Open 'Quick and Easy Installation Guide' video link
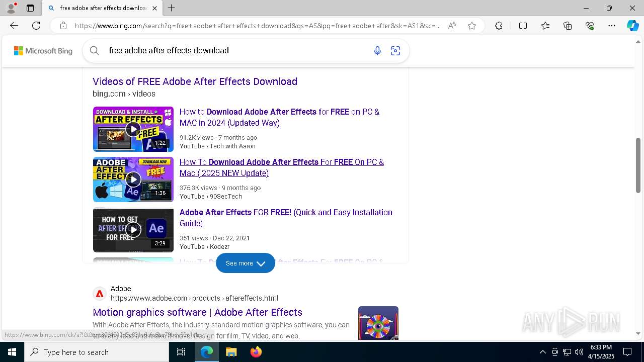This screenshot has height=362, width=644. pos(286,218)
